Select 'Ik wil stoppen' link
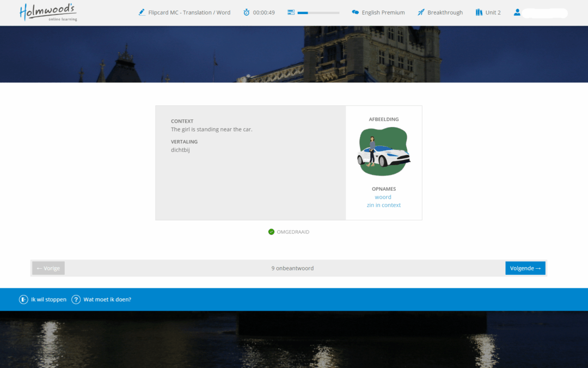Screen dimensions: 588x368 point(49,299)
